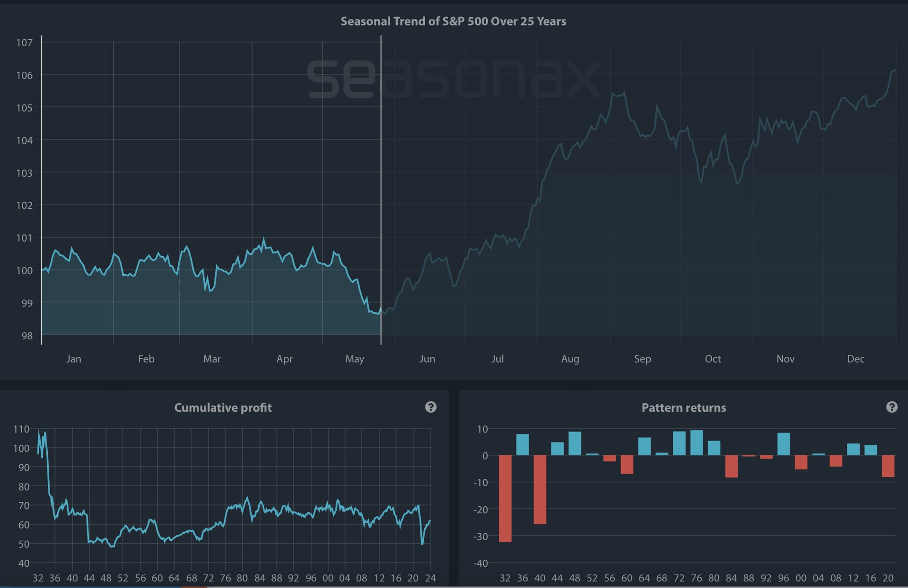Click the 24 year label under Cumulative profit

coord(430,578)
